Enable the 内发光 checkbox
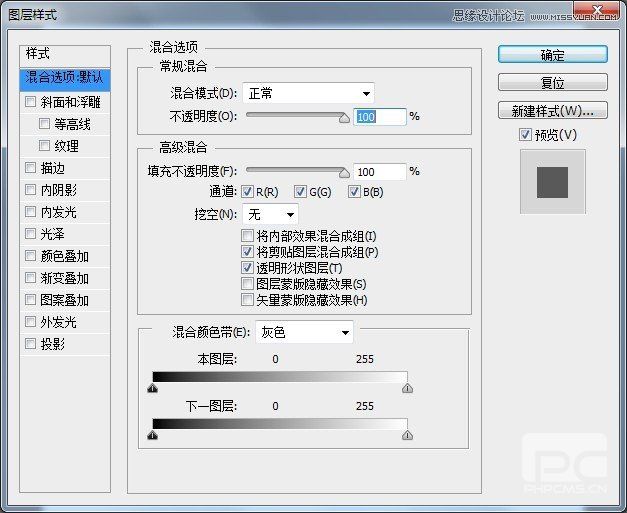Image resolution: width=627 pixels, height=513 pixels. click(30, 212)
